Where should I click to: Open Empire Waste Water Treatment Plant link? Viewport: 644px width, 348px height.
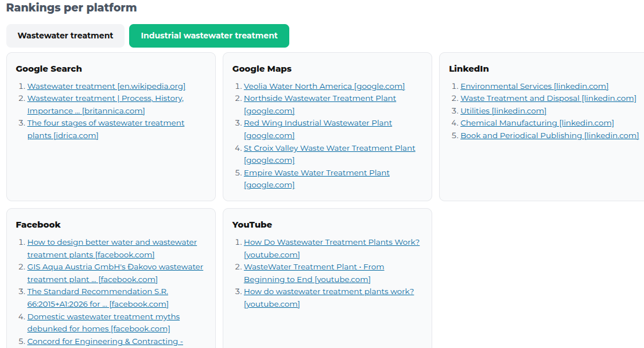[x=317, y=178]
